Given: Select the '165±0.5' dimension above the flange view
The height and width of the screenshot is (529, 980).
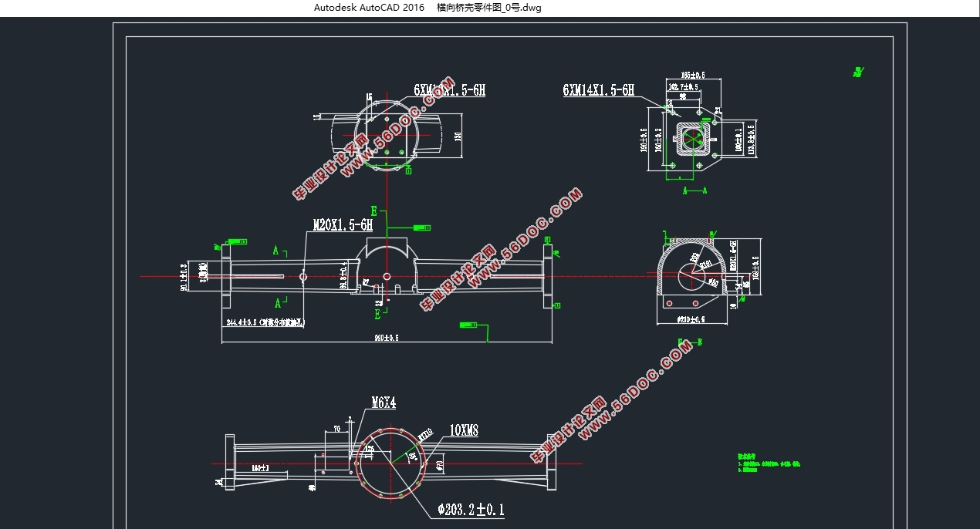Looking at the screenshot, I should tap(692, 75).
